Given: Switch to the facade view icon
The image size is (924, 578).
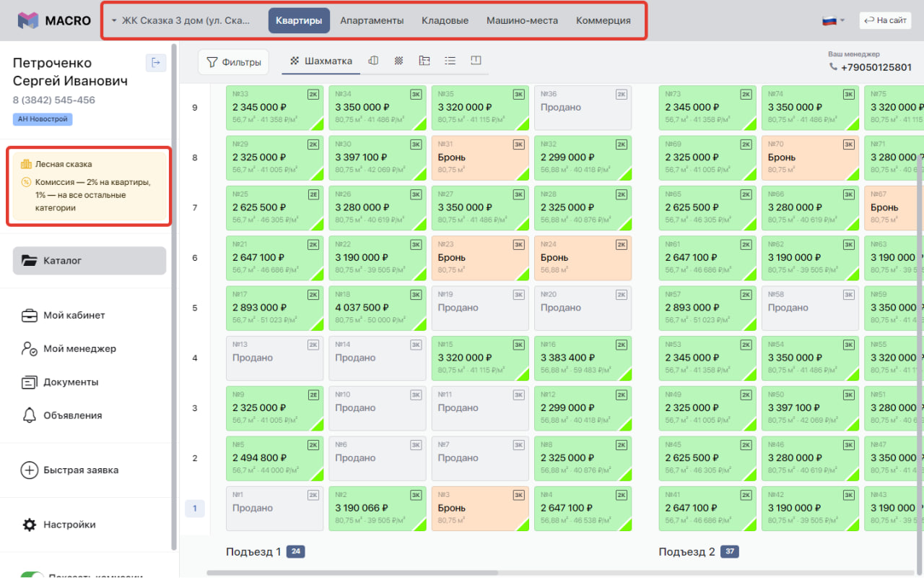Looking at the screenshot, I should click(373, 61).
